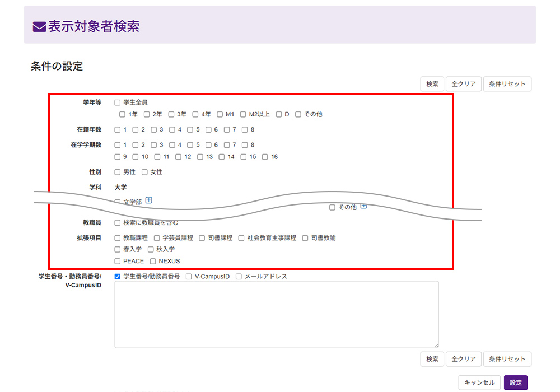Check the 学生全員 checkbox
The width and height of the screenshot is (560, 392).
(118, 102)
